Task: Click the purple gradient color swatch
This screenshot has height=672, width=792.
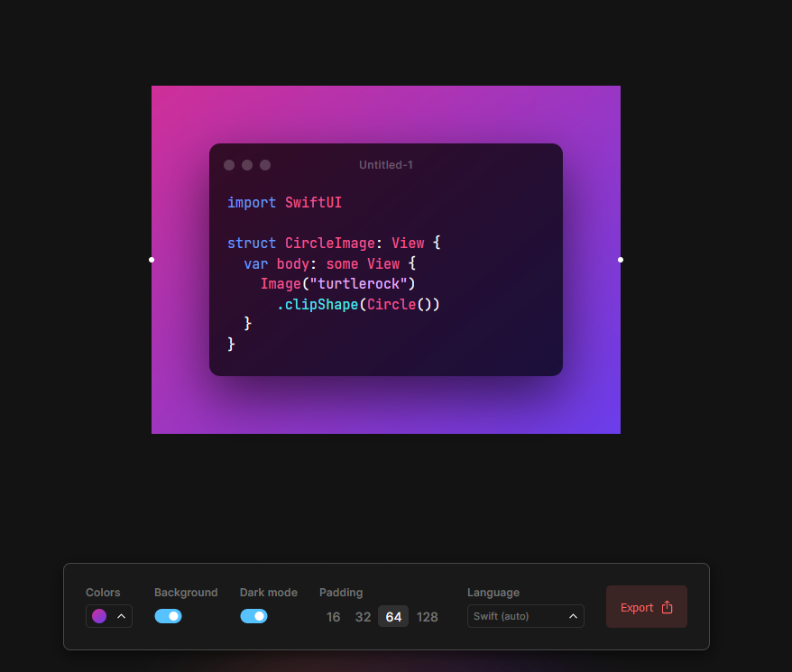Action: click(x=99, y=616)
